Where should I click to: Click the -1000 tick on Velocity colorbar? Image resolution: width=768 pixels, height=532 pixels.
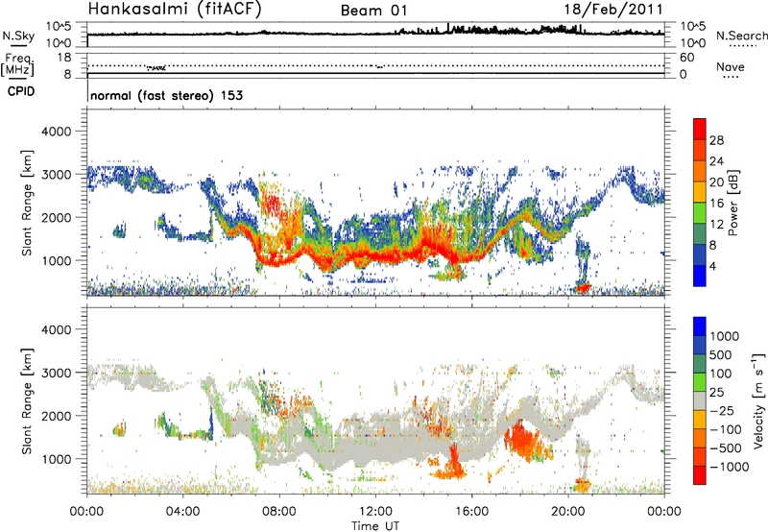[729, 467]
